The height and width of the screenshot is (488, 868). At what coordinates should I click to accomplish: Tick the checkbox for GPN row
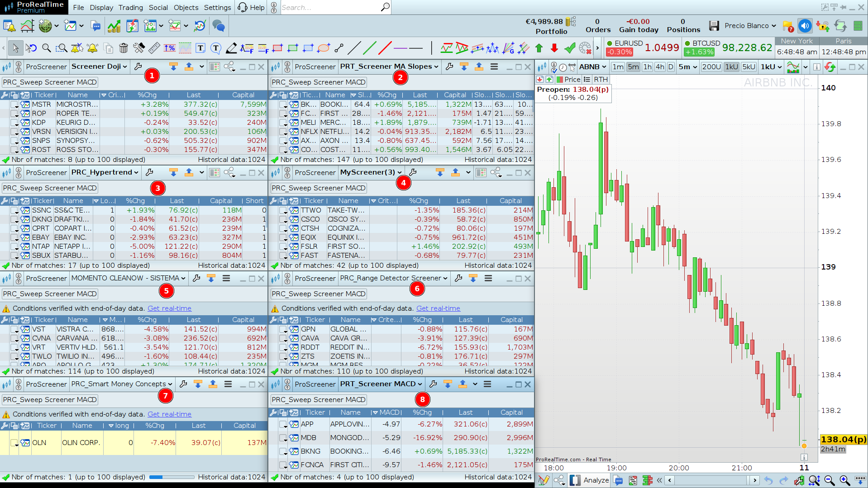pos(283,329)
